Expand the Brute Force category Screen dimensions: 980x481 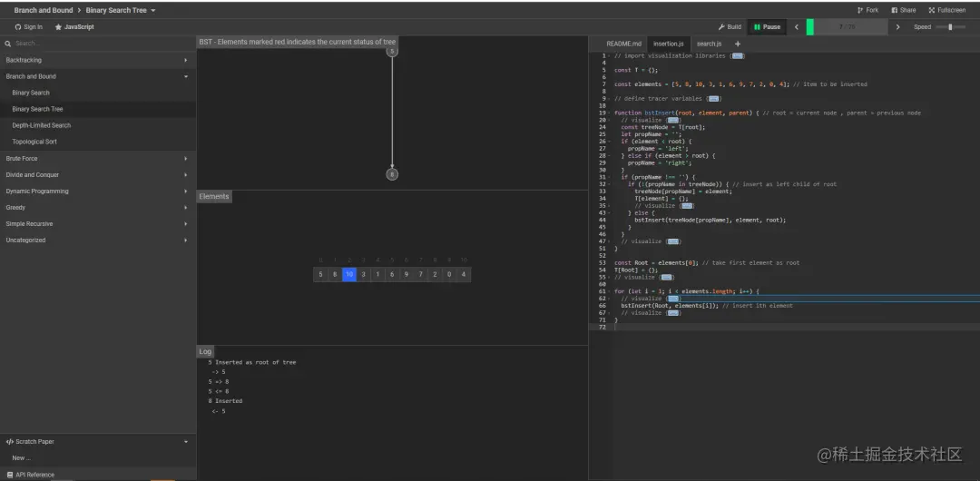[97, 158]
